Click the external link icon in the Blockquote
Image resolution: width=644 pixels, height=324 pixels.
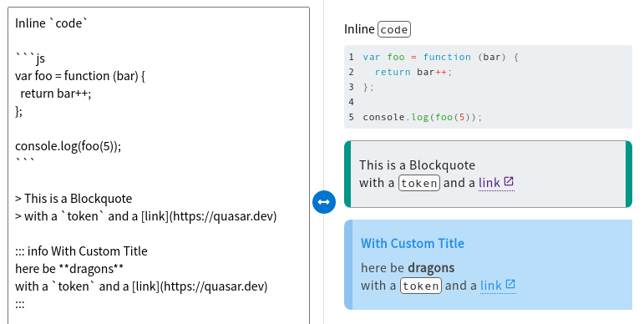(509, 181)
